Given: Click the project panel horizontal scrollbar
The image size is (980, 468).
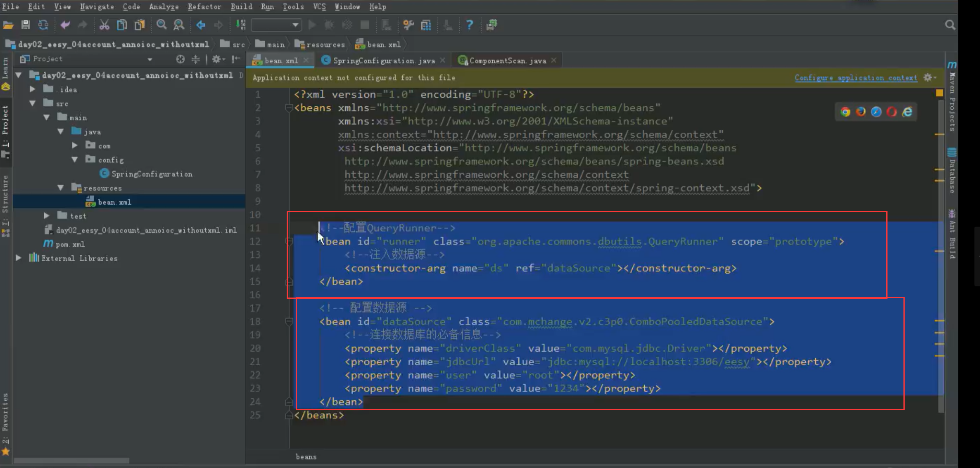Looking at the screenshot, I should [x=72, y=461].
